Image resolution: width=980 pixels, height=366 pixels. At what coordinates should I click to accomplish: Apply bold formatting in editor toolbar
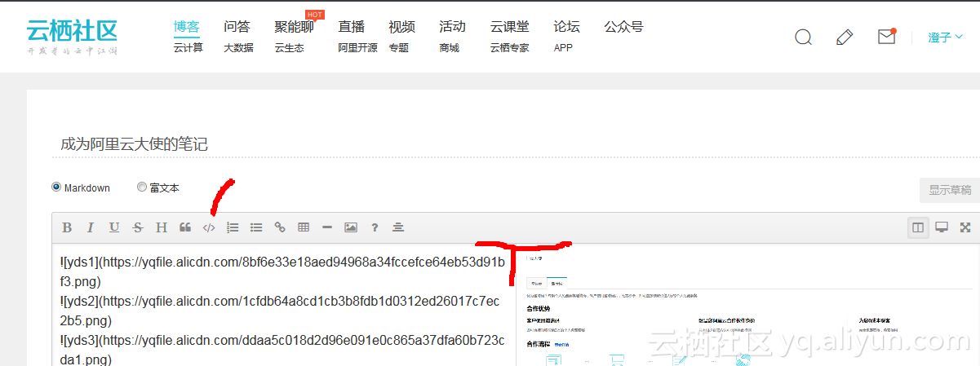(67, 227)
